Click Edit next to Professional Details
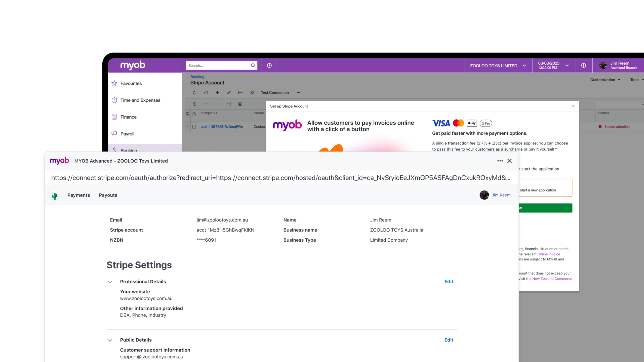Image resolution: width=644 pixels, height=362 pixels. pos(449,282)
